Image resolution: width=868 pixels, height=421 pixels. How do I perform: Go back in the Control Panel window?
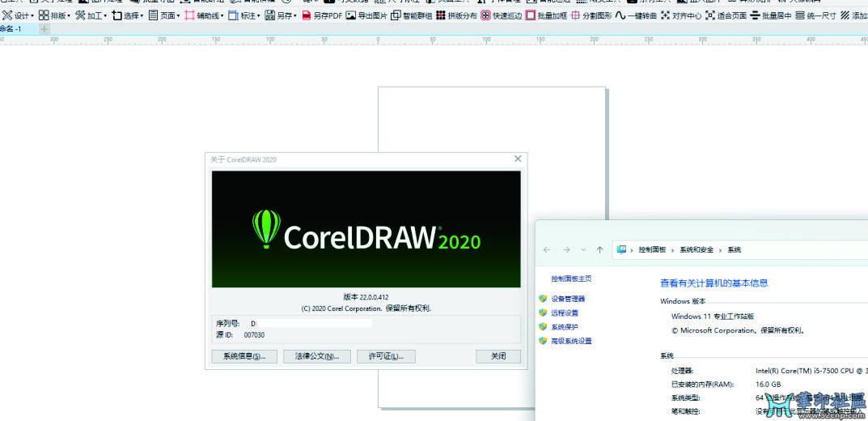pyautogui.click(x=547, y=250)
